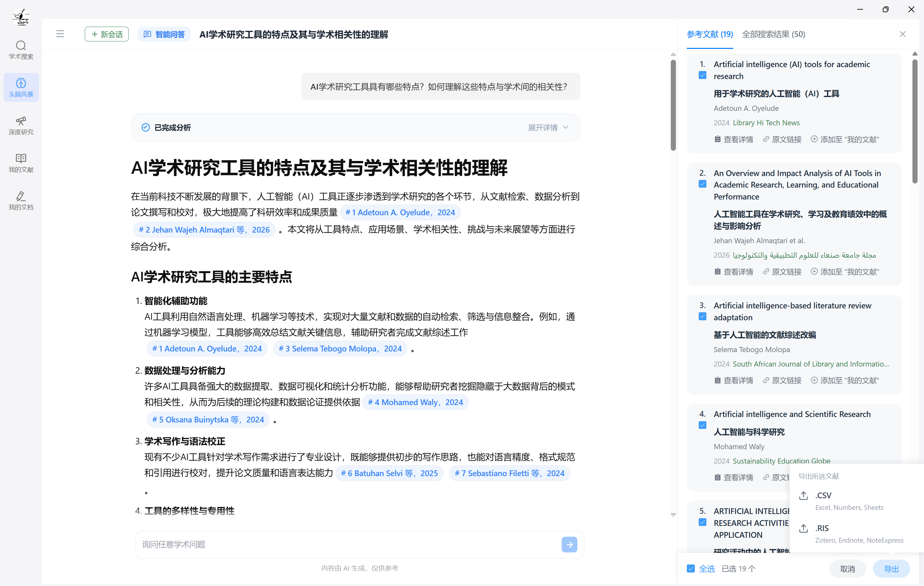The image size is (924, 586).
Task: Click the send arrow in the question box
Action: pos(569,544)
